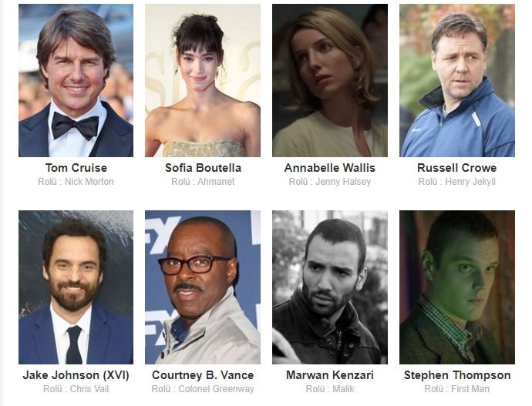532x406 pixels.
Task: Open Marwan Kenzari's photo thumbnail
Action: (x=330, y=287)
